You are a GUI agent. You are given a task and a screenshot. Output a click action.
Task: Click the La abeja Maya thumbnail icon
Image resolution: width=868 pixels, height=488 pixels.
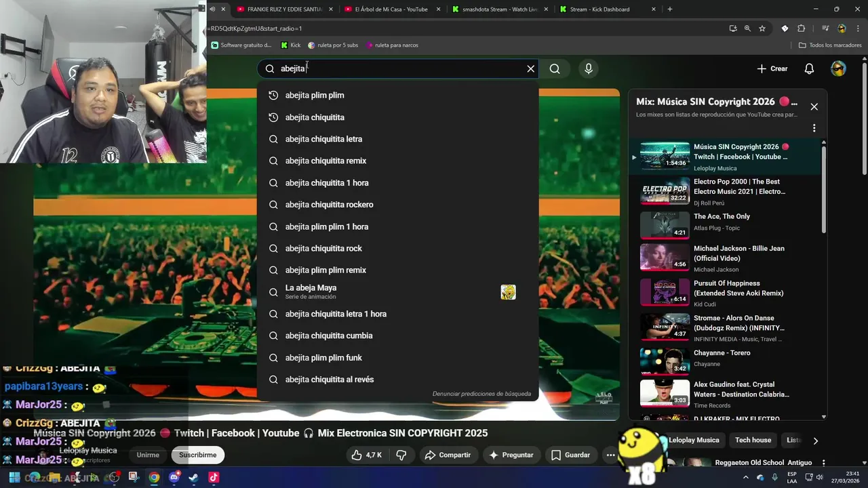[x=508, y=292]
